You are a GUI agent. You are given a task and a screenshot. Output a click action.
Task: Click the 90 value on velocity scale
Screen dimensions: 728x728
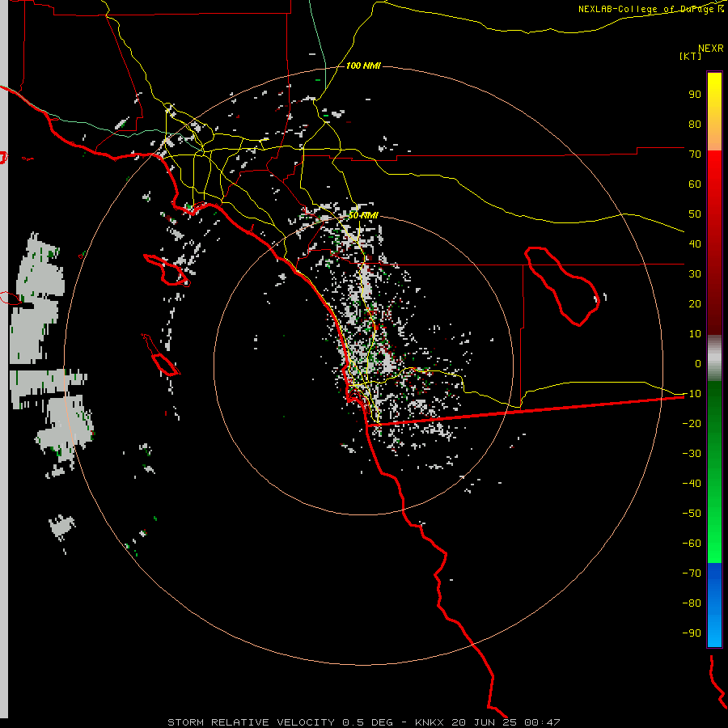click(x=695, y=95)
